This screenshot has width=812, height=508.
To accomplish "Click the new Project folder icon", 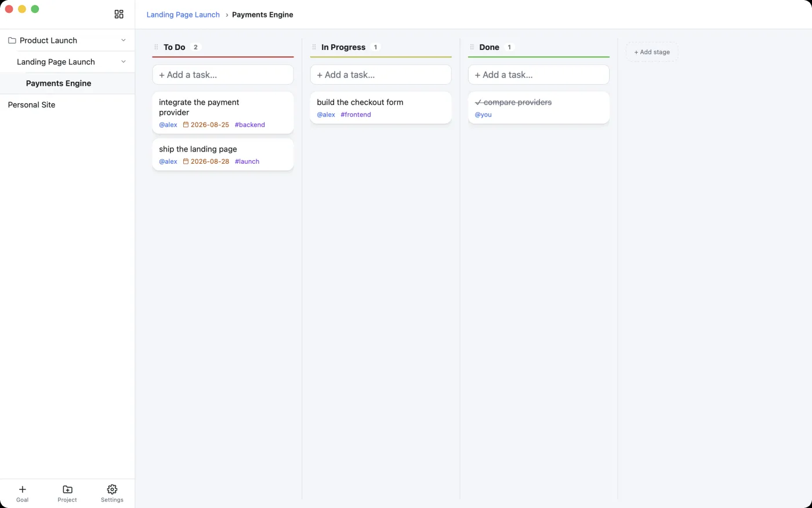I will [67, 489].
